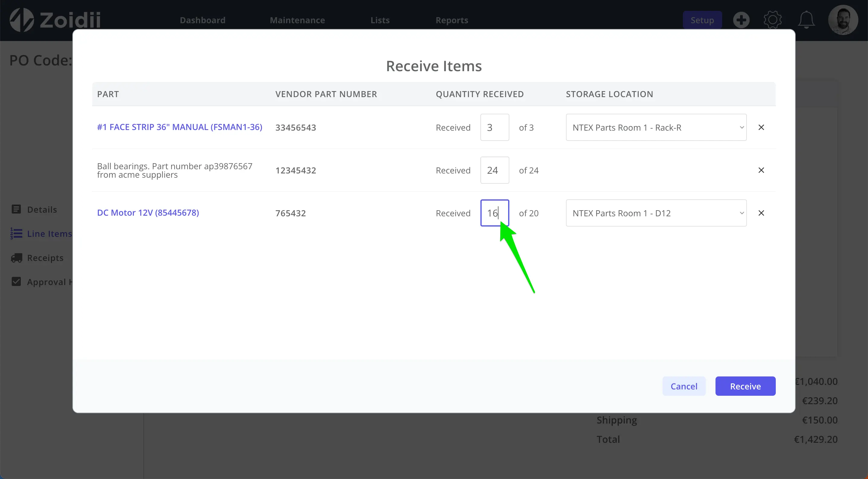Click the Zoidii logo icon
The height and width of the screenshot is (479, 868).
tap(22, 20)
